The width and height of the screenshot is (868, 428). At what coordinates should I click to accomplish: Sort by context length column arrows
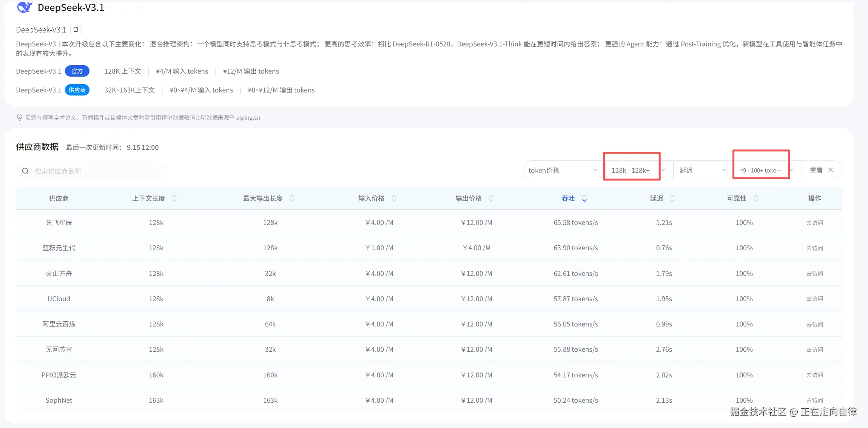(x=174, y=198)
